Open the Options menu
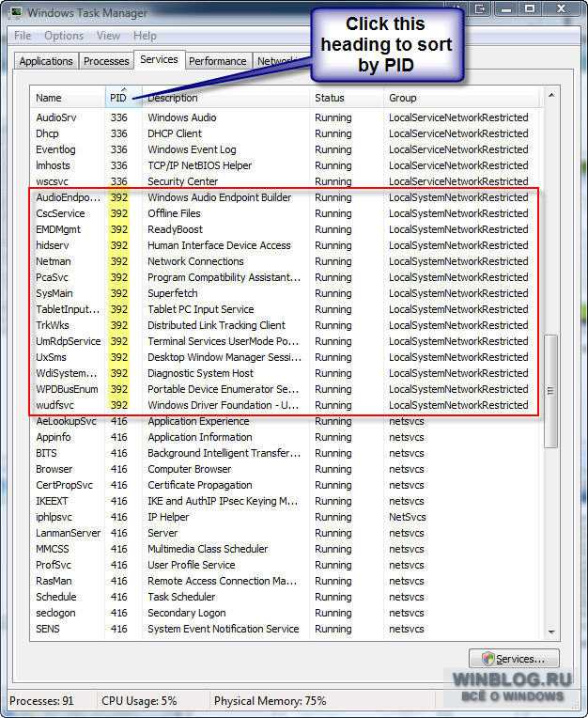The height and width of the screenshot is (718, 588). click(64, 36)
